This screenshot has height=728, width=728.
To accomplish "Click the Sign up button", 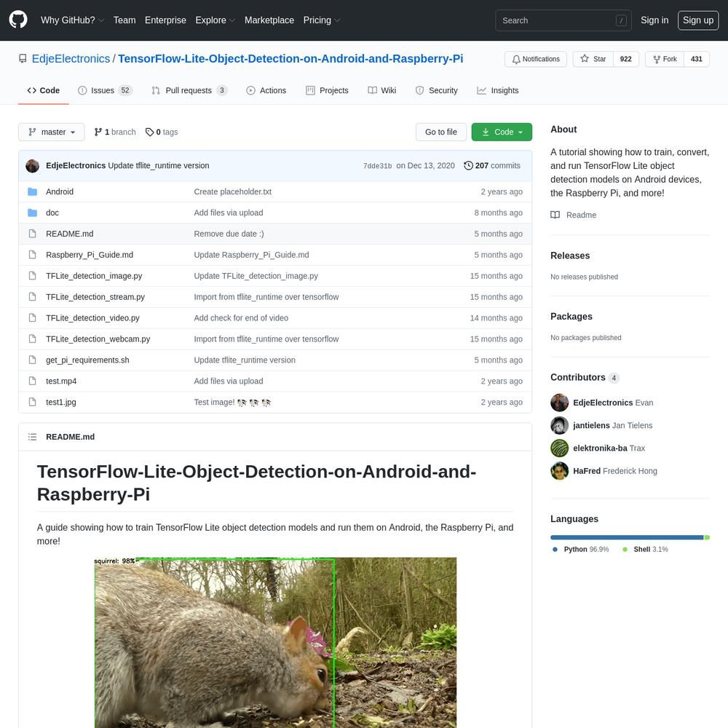I will click(x=698, y=20).
